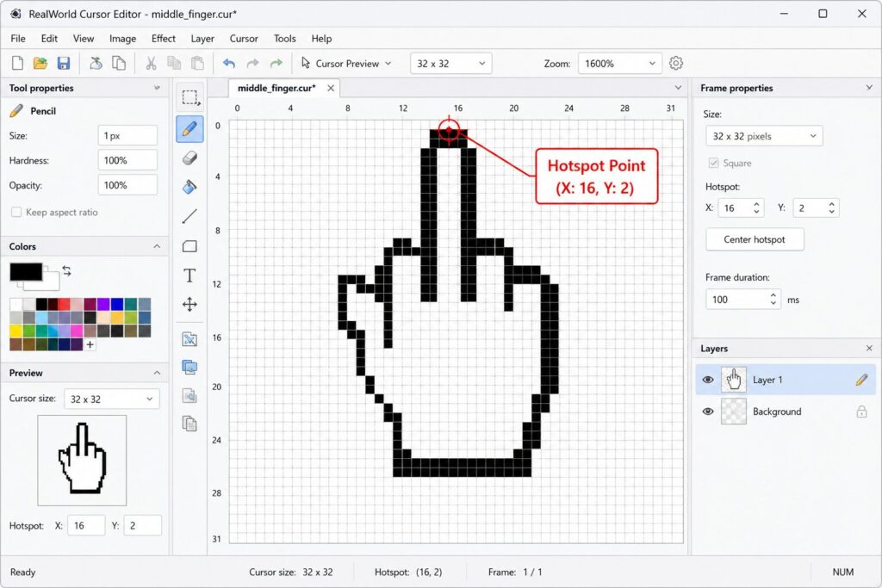Click the duplicate pages icon in top toolbar
This screenshot has width=882, height=588.
(119, 63)
